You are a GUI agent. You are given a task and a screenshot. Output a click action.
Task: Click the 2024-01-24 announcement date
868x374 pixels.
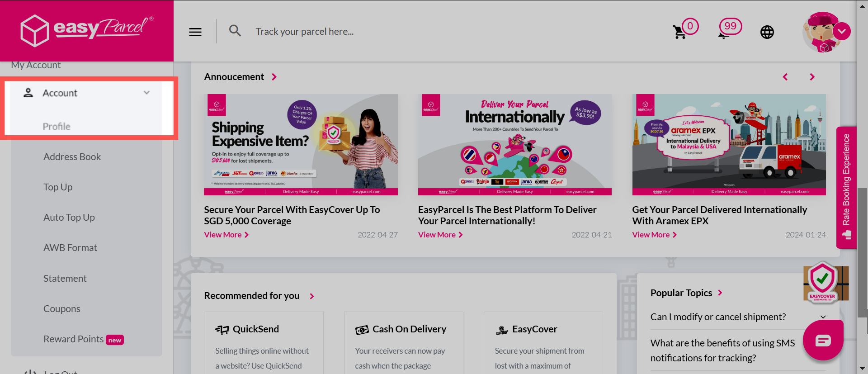pyautogui.click(x=806, y=235)
